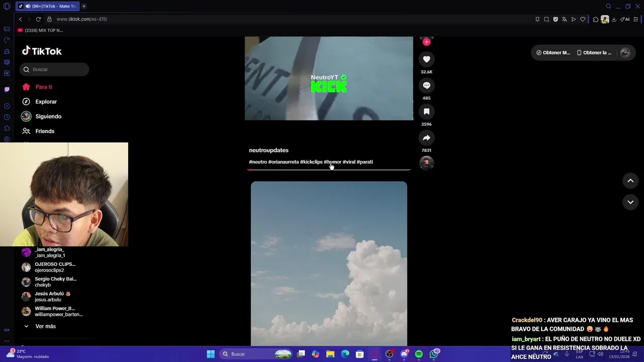Screen dimensions: 644x362
Task: Open Sergio Cheky Bai... followed account
Action: [x=49, y=282]
